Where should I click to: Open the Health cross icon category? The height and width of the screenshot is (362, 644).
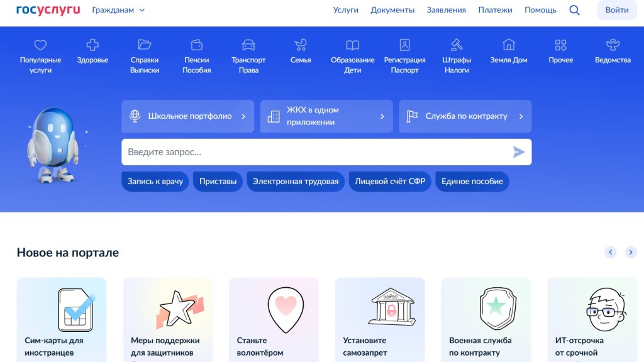click(92, 45)
